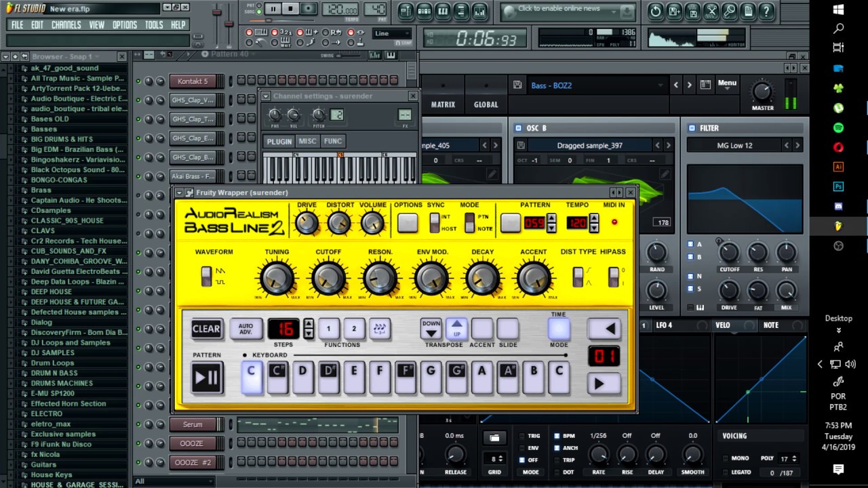Switch to MISC tab in Channel settings
The height and width of the screenshot is (488, 868).
[x=307, y=141]
